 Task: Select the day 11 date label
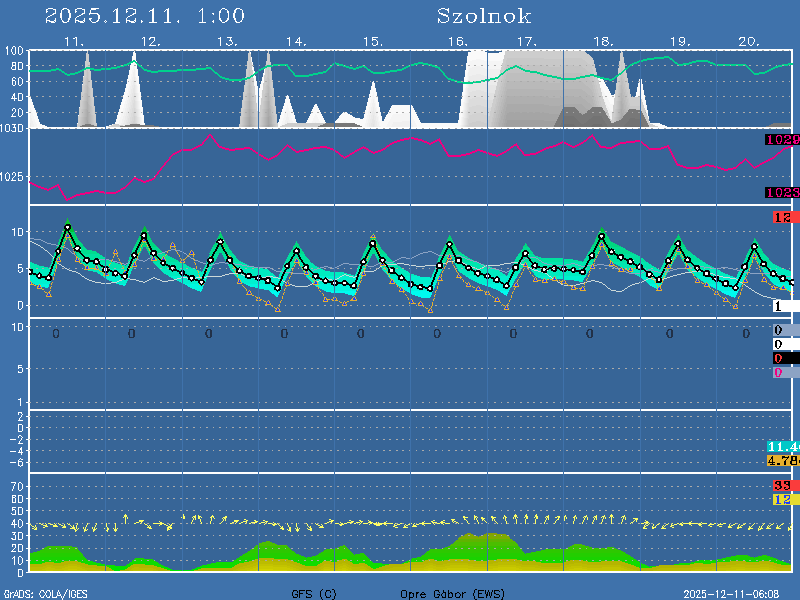tap(73, 42)
